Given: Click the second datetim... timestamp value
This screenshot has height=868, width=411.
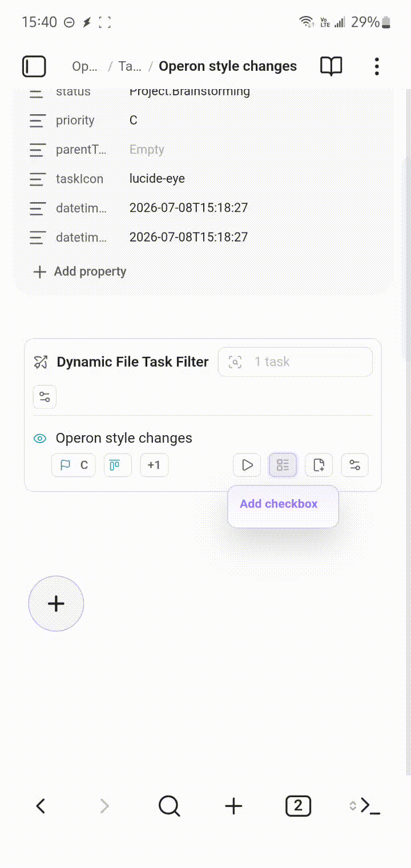Looking at the screenshot, I should (x=189, y=237).
